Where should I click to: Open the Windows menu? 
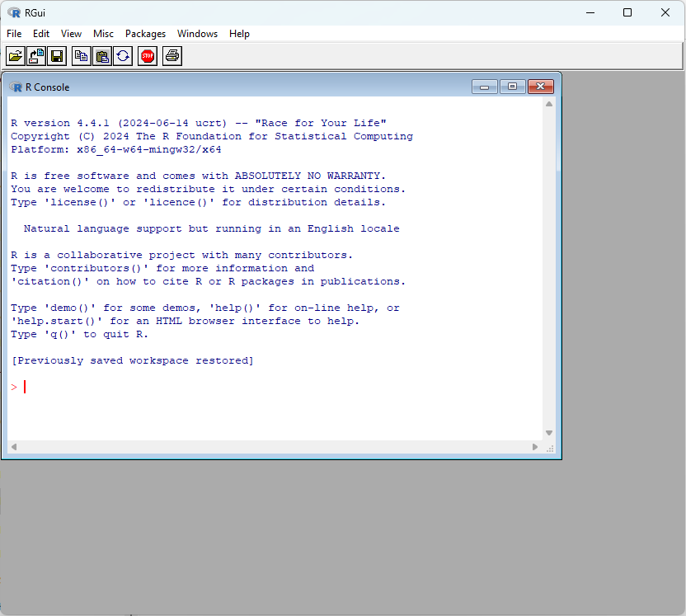[197, 34]
